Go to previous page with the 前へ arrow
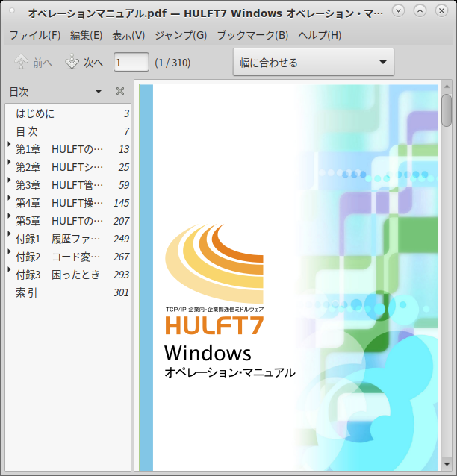Image resolution: width=457 pixels, height=476 pixels. pyautogui.click(x=33, y=62)
